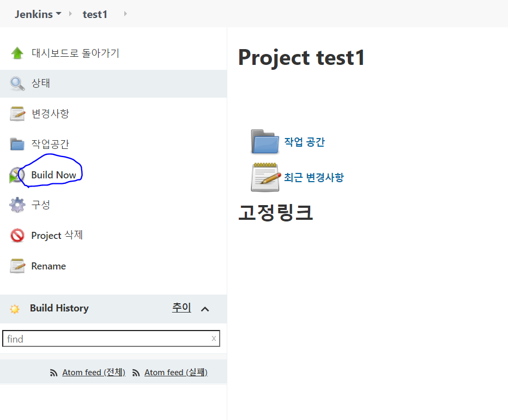The image size is (508, 420).
Task: Click the red prohibition icon for Project 삭제
Action: click(17, 236)
